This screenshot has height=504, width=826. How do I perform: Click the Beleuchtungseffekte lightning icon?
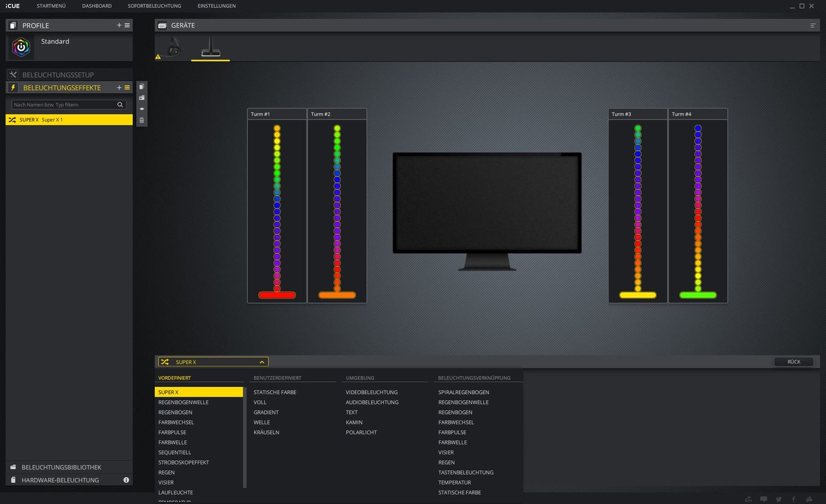tap(13, 87)
